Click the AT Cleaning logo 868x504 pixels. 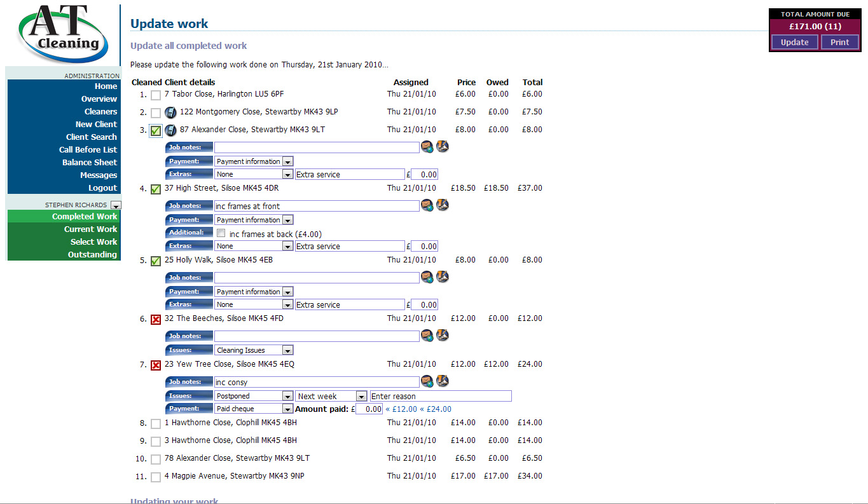(x=61, y=34)
